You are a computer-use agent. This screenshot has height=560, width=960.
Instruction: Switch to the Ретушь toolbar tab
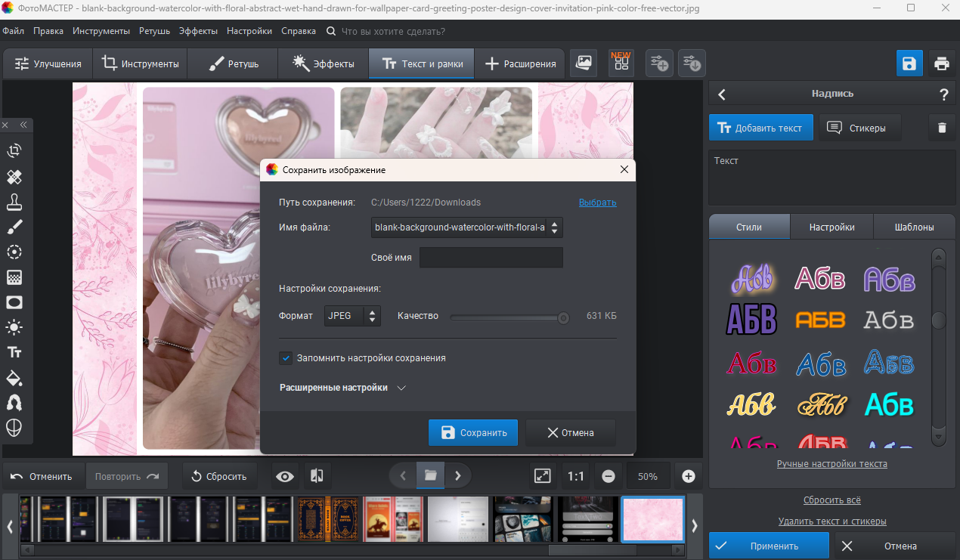click(234, 63)
